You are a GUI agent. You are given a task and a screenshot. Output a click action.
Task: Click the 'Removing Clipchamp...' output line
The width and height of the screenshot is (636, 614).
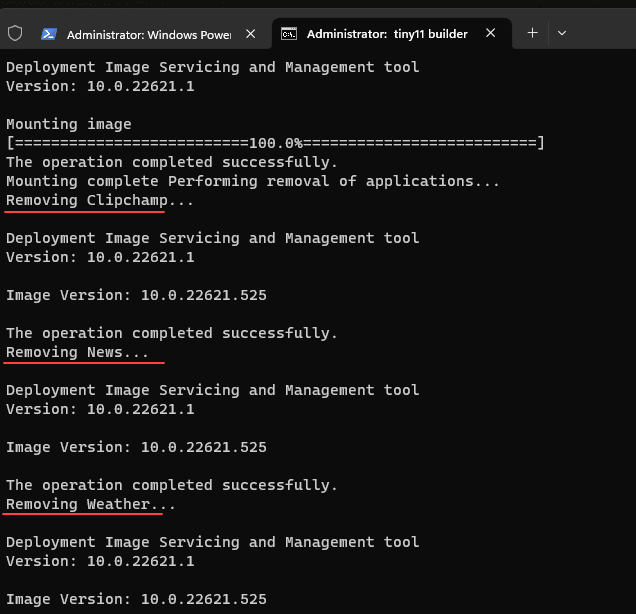(100, 200)
